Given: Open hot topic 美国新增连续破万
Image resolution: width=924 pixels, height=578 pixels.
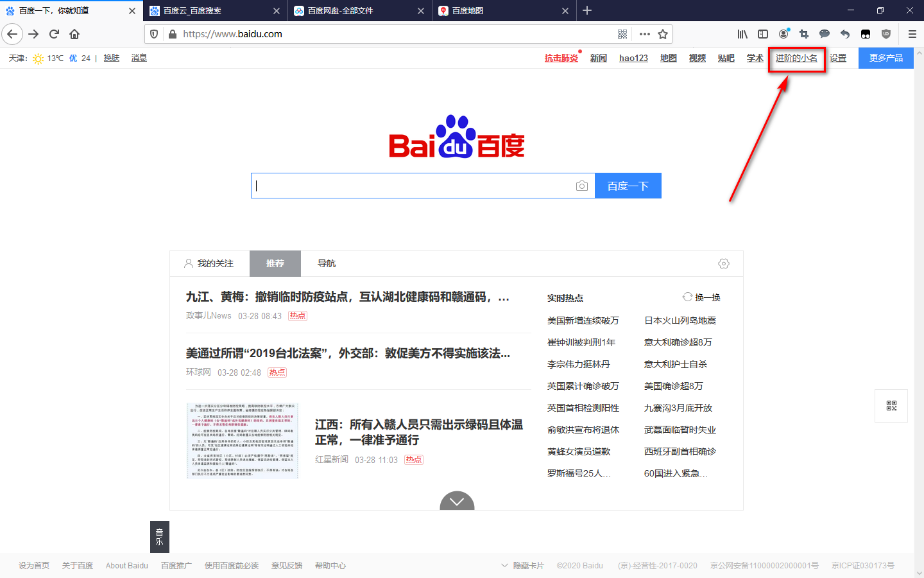Looking at the screenshot, I should (x=583, y=320).
